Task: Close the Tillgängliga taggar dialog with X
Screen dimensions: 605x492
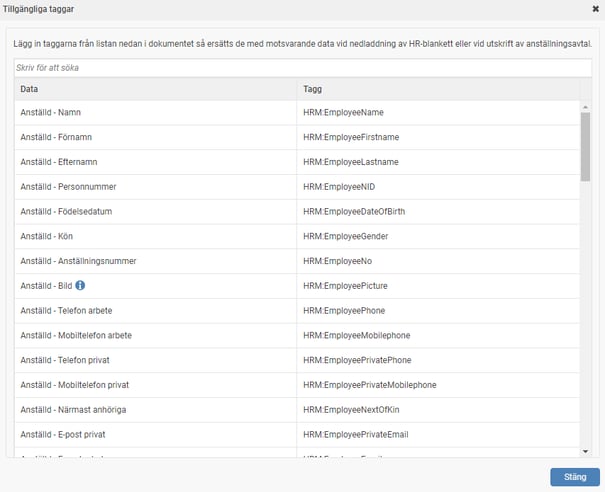Action: (x=596, y=9)
